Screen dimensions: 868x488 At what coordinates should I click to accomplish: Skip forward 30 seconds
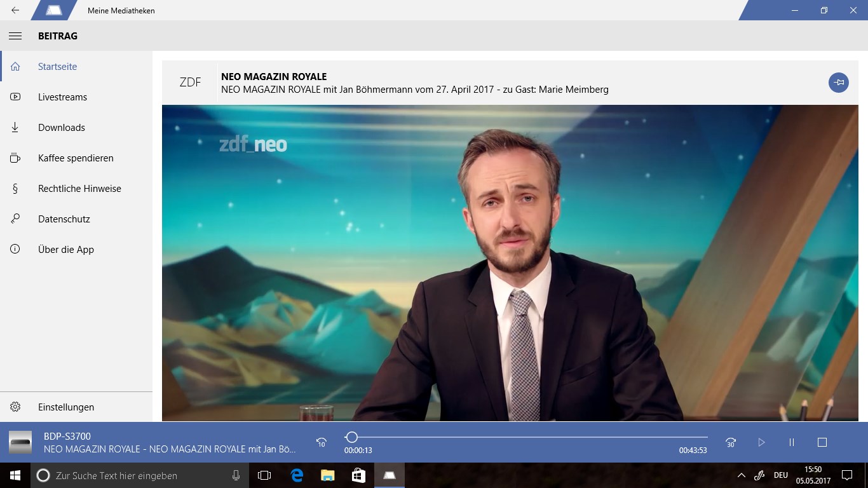point(731,442)
